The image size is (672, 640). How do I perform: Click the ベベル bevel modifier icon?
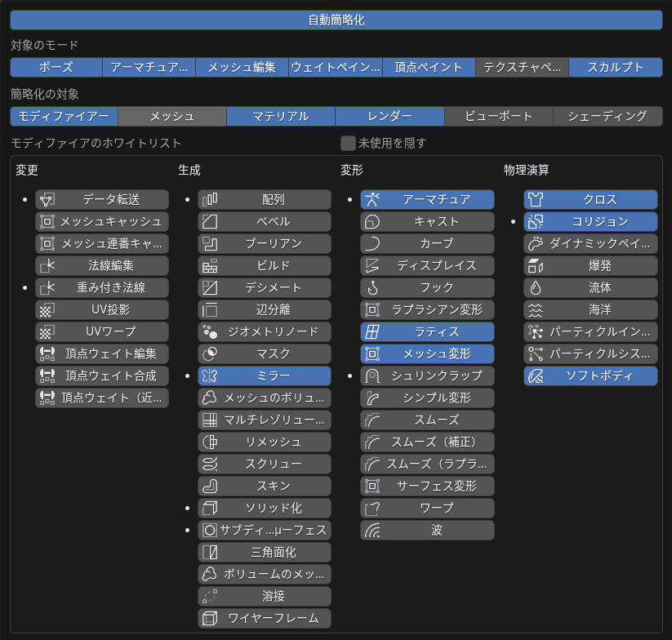tap(210, 221)
